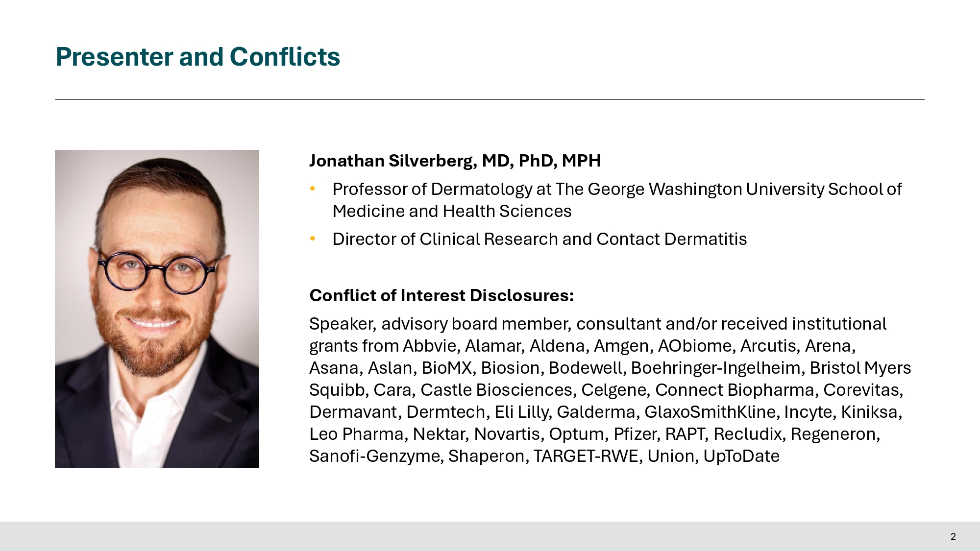Viewport: 980px width, 551px height.
Task: Click 'TARGET-RWE' in the disclosures text
Action: click(586, 456)
